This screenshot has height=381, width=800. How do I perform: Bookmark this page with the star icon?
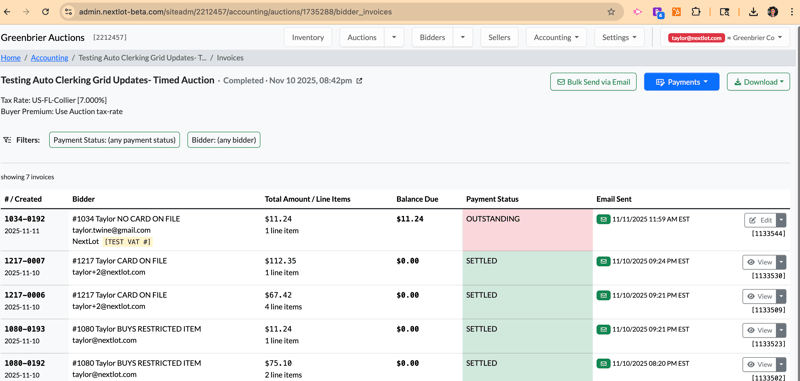(x=611, y=12)
